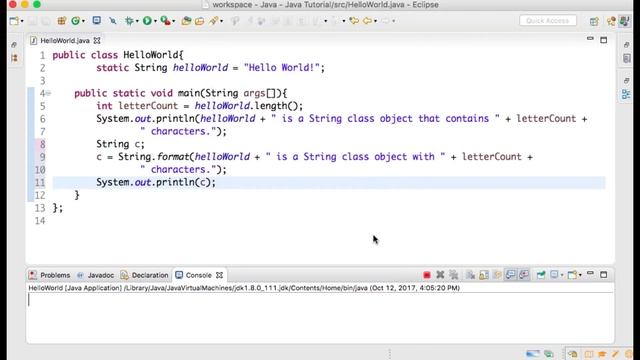The width and height of the screenshot is (640, 360).
Task: Click the orange New Java Package icon
Action: (x=62, y=21)
